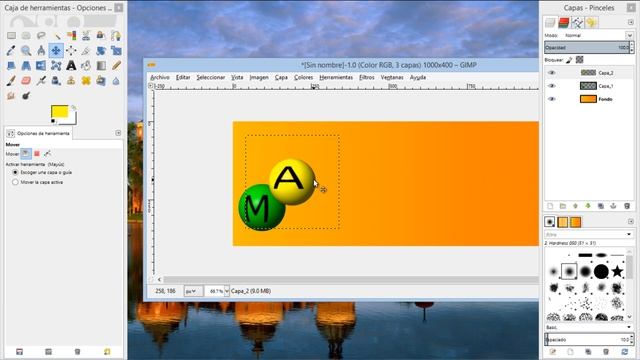Viewport: 640px width, 360px height.
Task: Open tool options panel configuration menu
Action: point(118,133)
